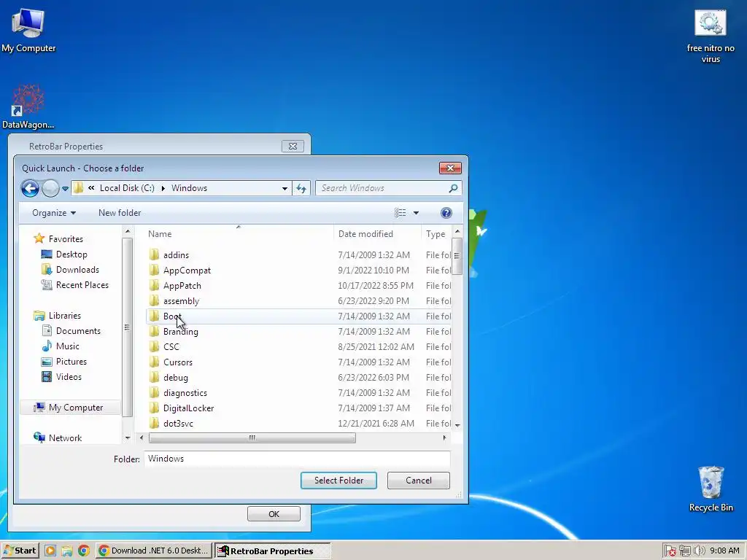Confirm with the Select Folder button
The height and width of the screenshot is (560, 747).
(x=338, y=481)
